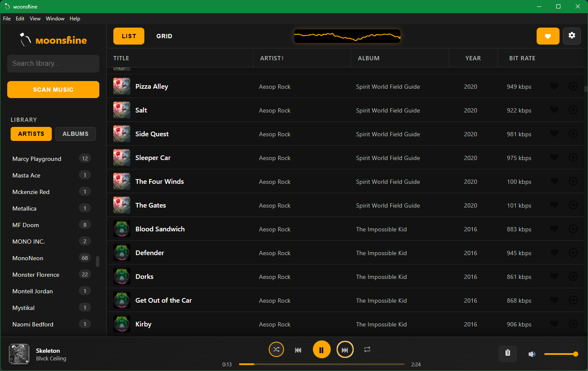Favorite Get Out of the Car heart icon
This screenshot has height=371, width=588.
tap(554, 300)
